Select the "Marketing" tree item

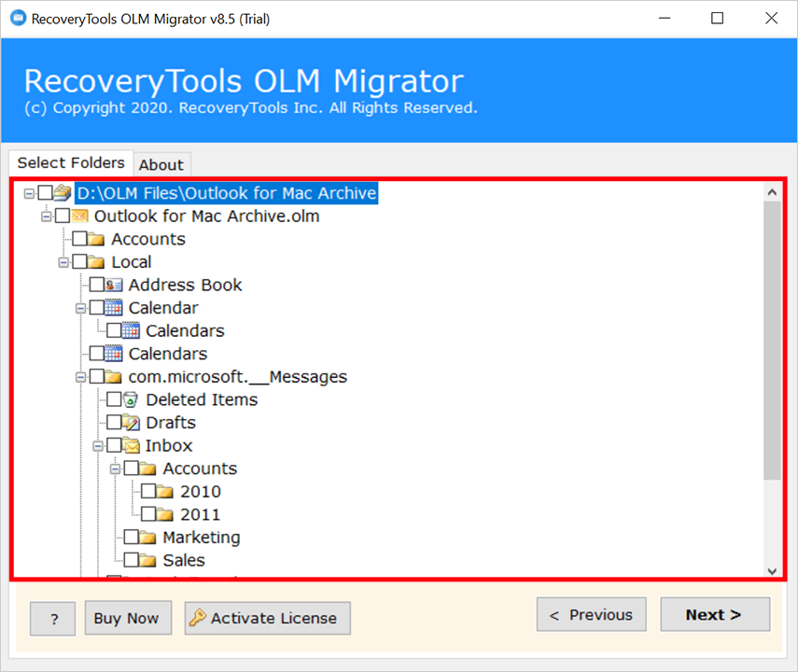click(x=202, y=537)
